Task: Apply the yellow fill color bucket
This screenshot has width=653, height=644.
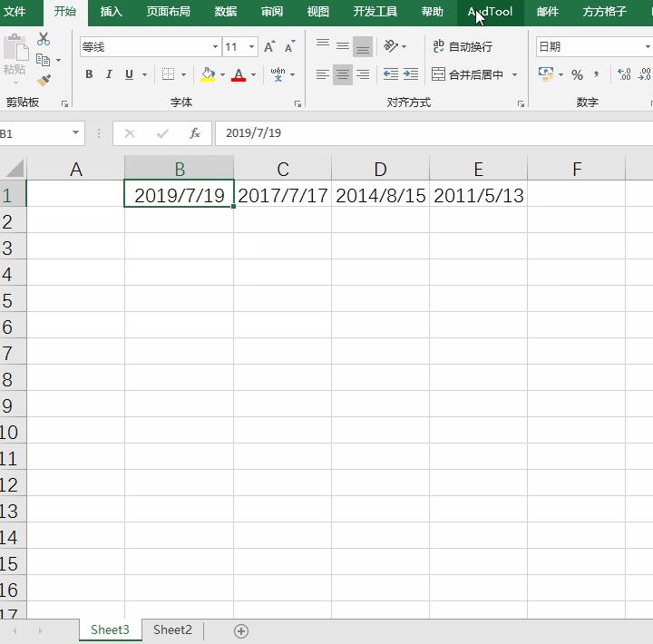Action: coord(208,74)
